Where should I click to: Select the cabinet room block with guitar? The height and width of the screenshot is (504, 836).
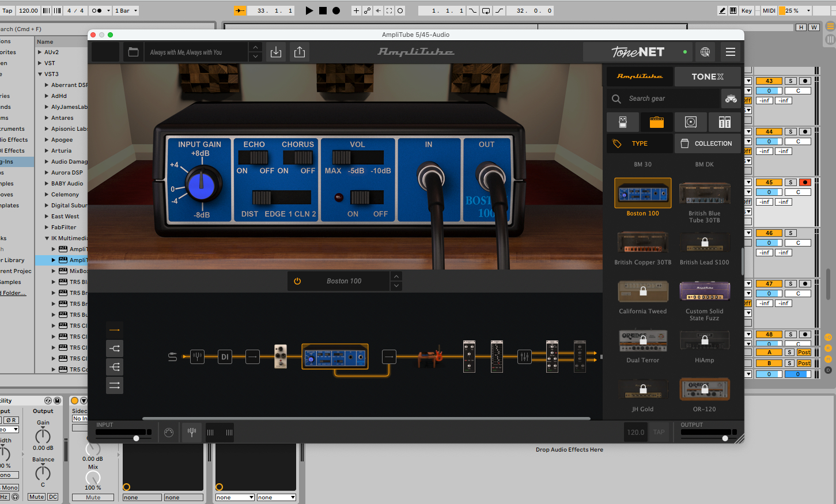pos(430,357)
